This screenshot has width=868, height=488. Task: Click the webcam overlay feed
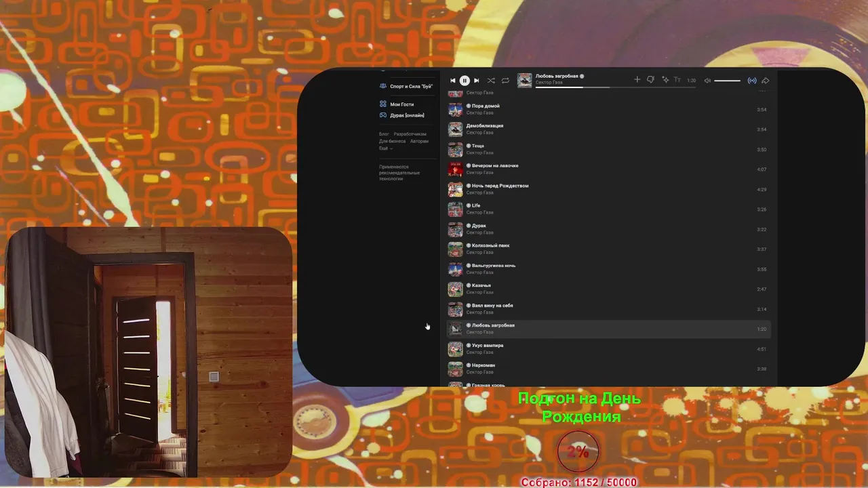click(x=149, y=352)
